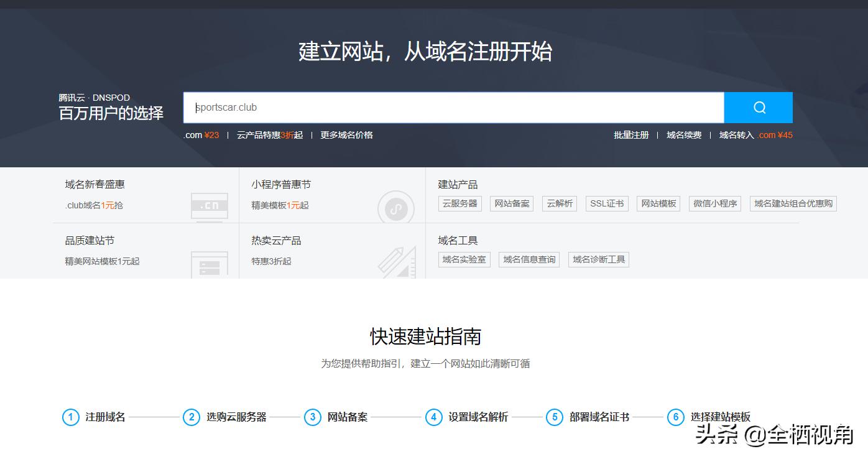The image size is (868, 459).
Task: Click the 域名转入 .com ¥45 link
Action: click(754, 134)
